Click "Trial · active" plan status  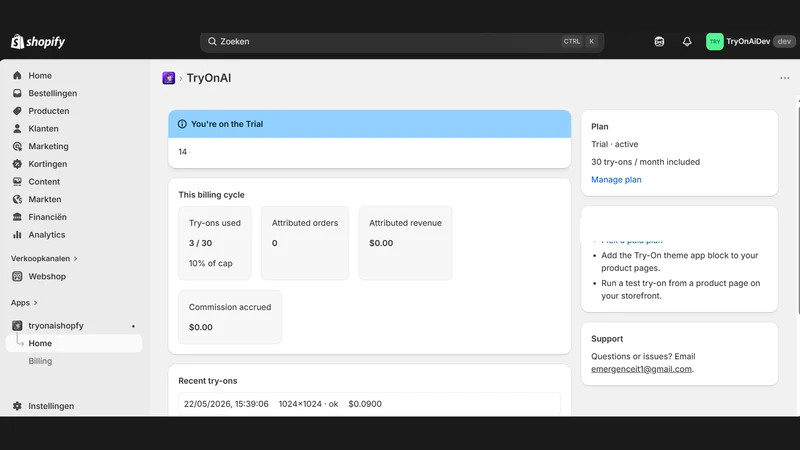pyautogui.click(x=615, y=144)
